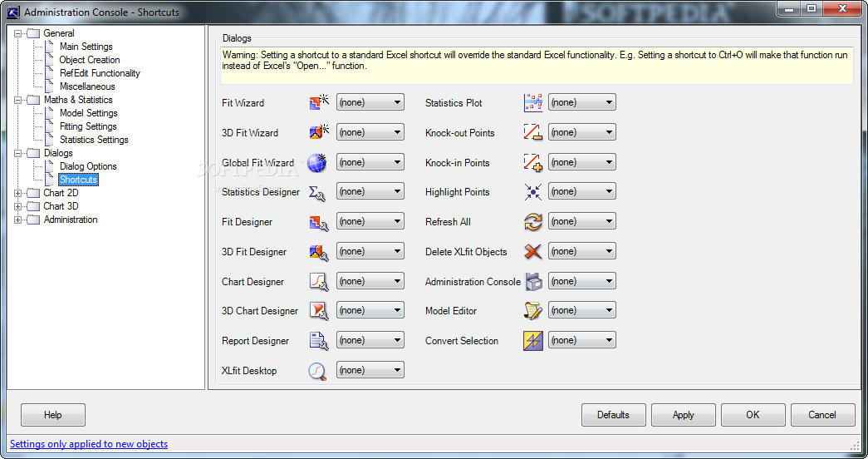Open the Administration Console shortcut dropdown

581,281
